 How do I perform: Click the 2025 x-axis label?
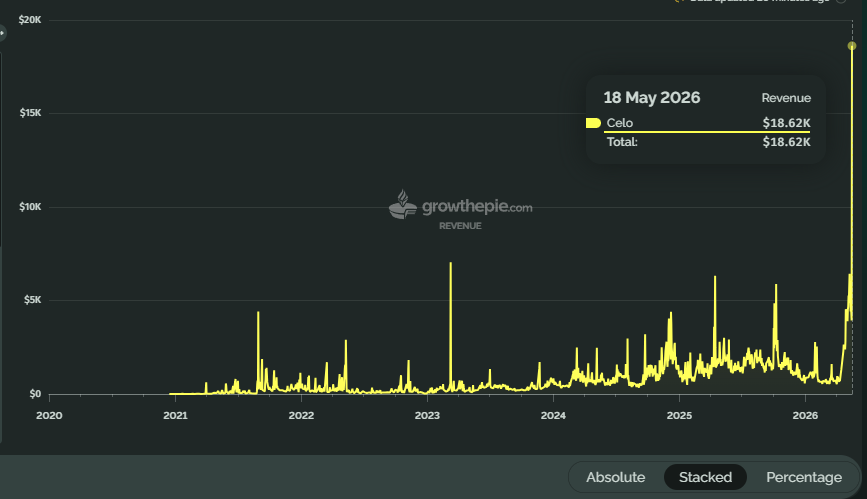point(679,415)
